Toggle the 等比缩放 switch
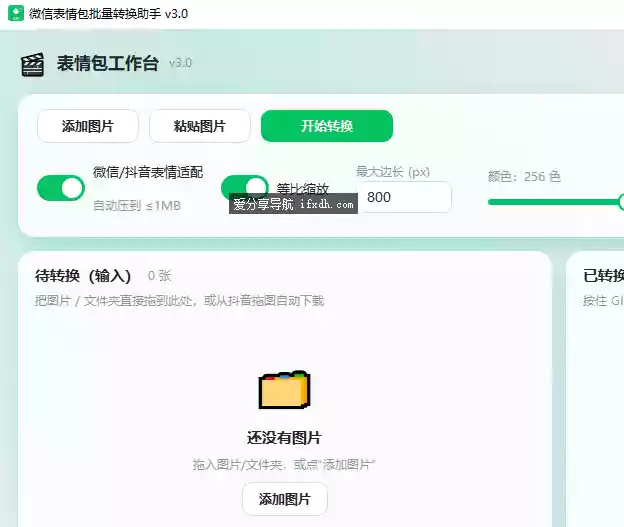This screenshot has height=527, width=624. [245, 187]
